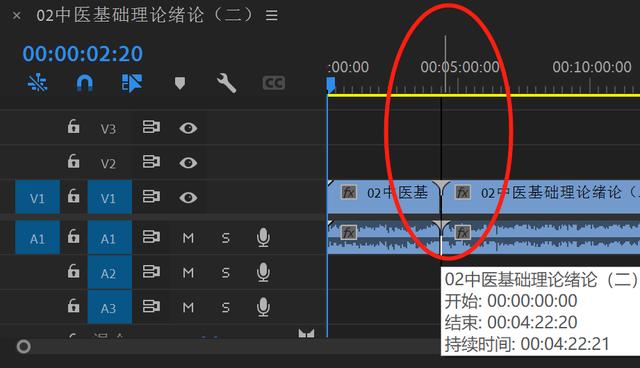
Task: Click fx badge on second A1 audio clip
Action: coord(463,232)
